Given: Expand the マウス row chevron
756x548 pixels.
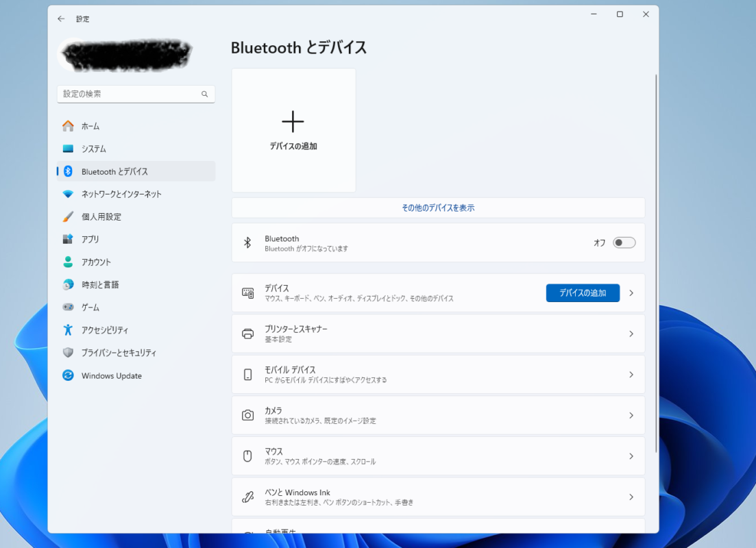Looking at the screenshot, I should 631,456.
